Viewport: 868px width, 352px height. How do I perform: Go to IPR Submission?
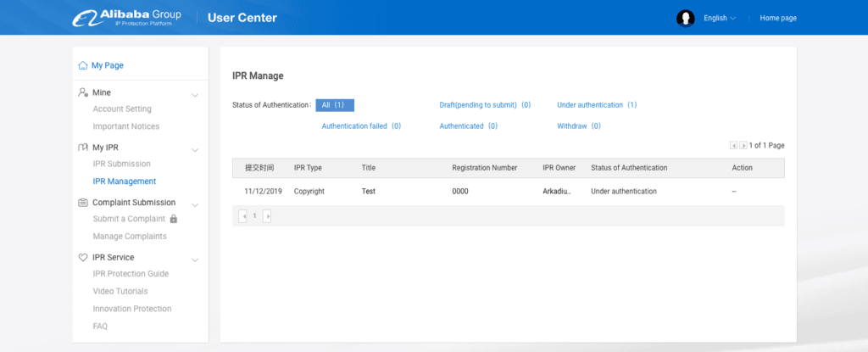(121, 164)
